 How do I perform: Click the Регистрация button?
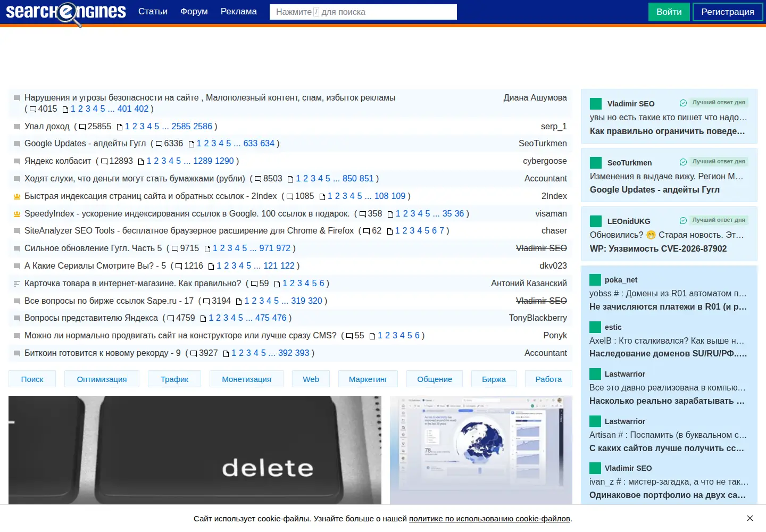tap(727, 12)
